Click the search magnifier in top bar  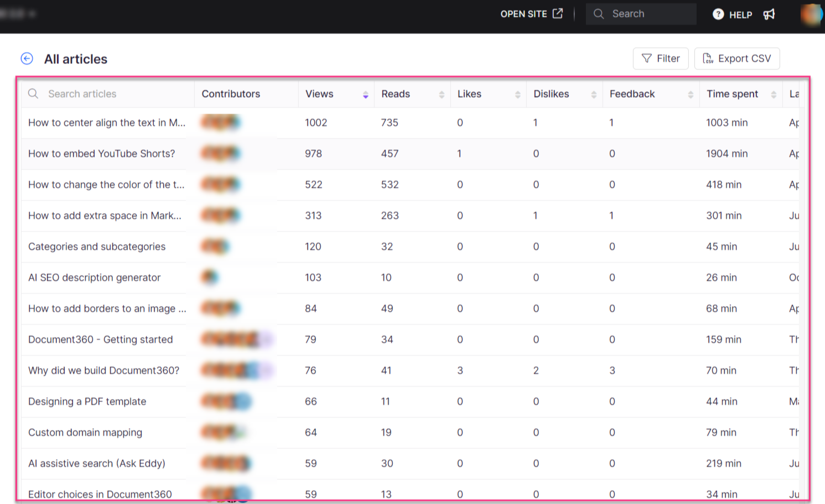tap(599, 14)
